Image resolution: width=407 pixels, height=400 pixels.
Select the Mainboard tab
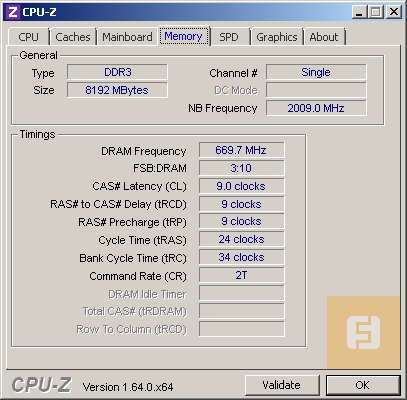click(127, 37)
